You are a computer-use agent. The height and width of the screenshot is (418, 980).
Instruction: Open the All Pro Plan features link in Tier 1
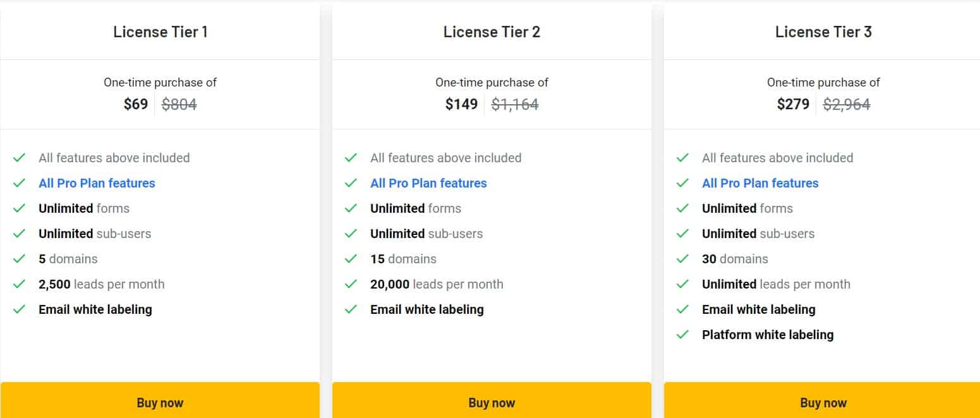(x=97, y=183)
